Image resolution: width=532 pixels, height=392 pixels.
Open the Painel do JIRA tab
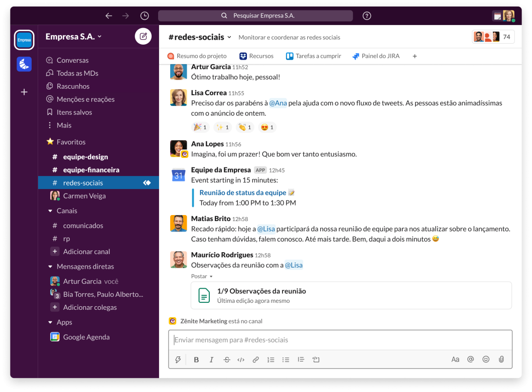click(376, 56)
